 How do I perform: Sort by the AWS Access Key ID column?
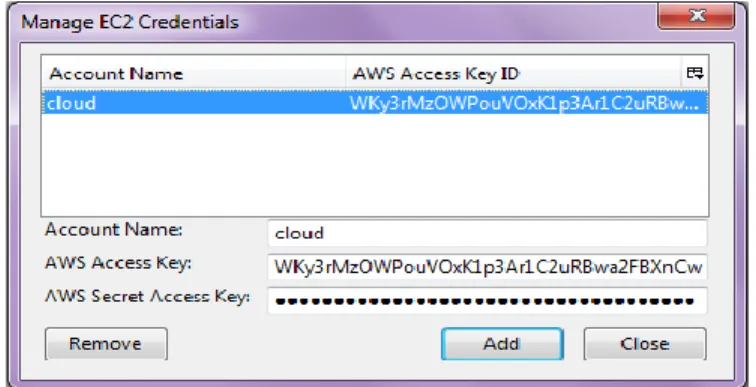point(513,73)
